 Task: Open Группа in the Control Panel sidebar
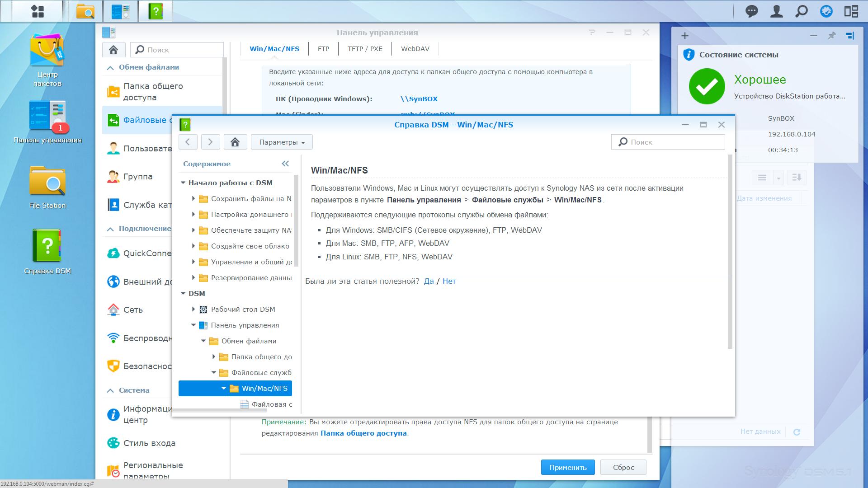(x=137, y=177)
